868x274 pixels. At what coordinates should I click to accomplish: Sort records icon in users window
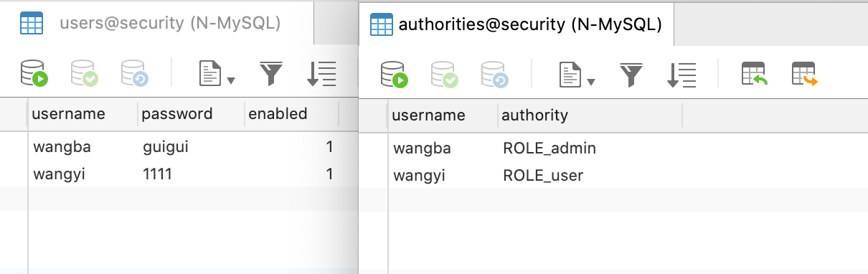(x=321, y=73)
